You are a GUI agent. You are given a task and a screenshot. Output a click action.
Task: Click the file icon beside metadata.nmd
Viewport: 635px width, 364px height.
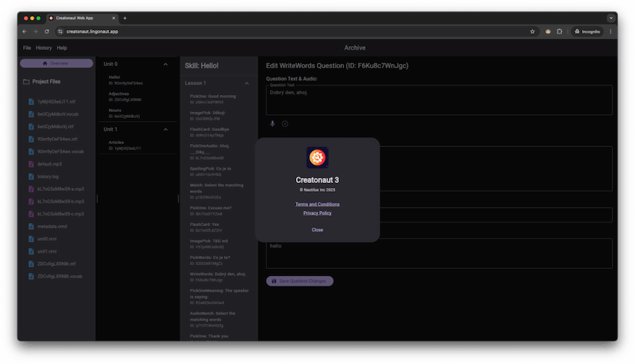pyautogui.click(x=31, y=227)
